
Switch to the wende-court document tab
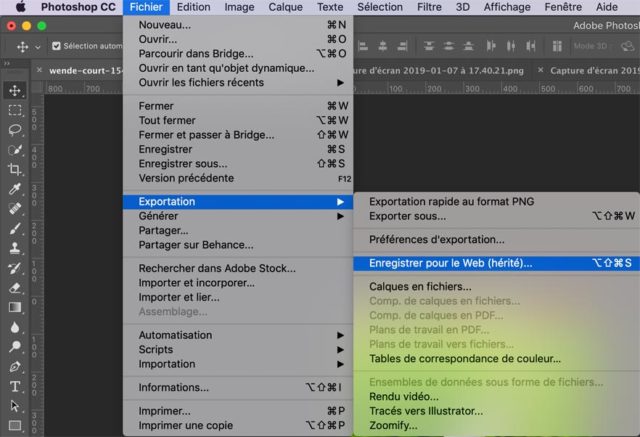click(86, 71)
